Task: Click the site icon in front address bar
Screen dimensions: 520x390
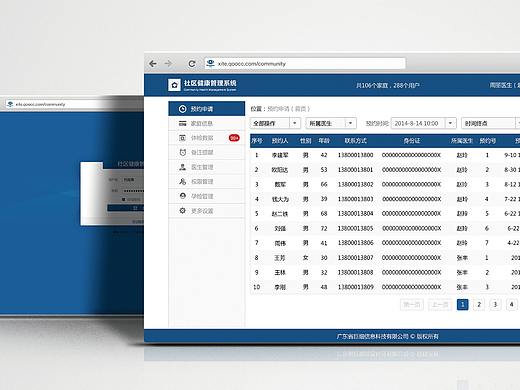Action: tap(210, 63)
